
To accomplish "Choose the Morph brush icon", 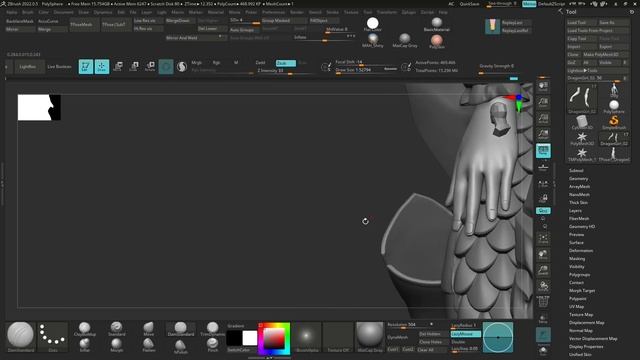I will point(116,345).
